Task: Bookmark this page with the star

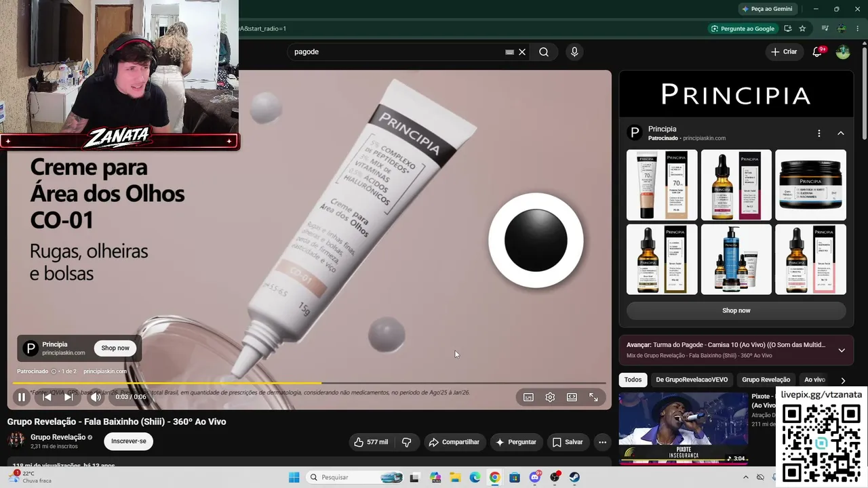Action: [x=802, y=28]
